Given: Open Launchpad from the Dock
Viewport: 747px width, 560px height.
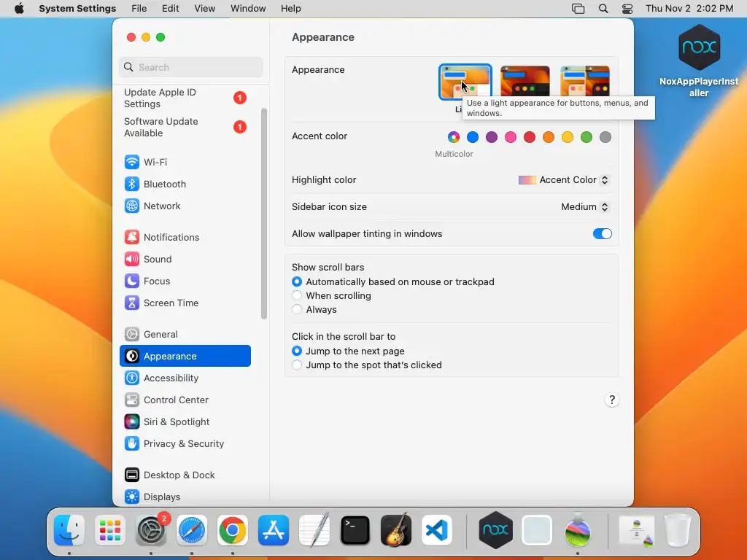Looking at the screenshot, I should pyautogui.click(x=110, y=530).
